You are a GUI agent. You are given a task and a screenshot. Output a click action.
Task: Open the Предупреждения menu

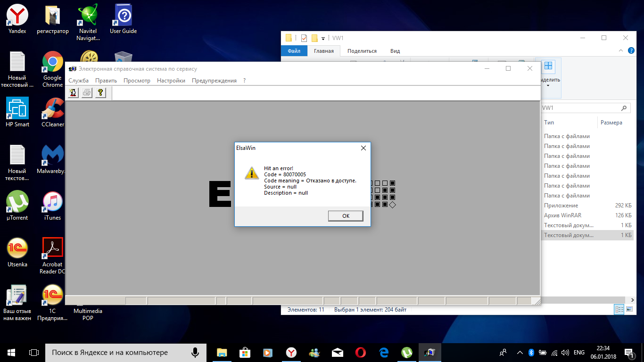(214, 81)
